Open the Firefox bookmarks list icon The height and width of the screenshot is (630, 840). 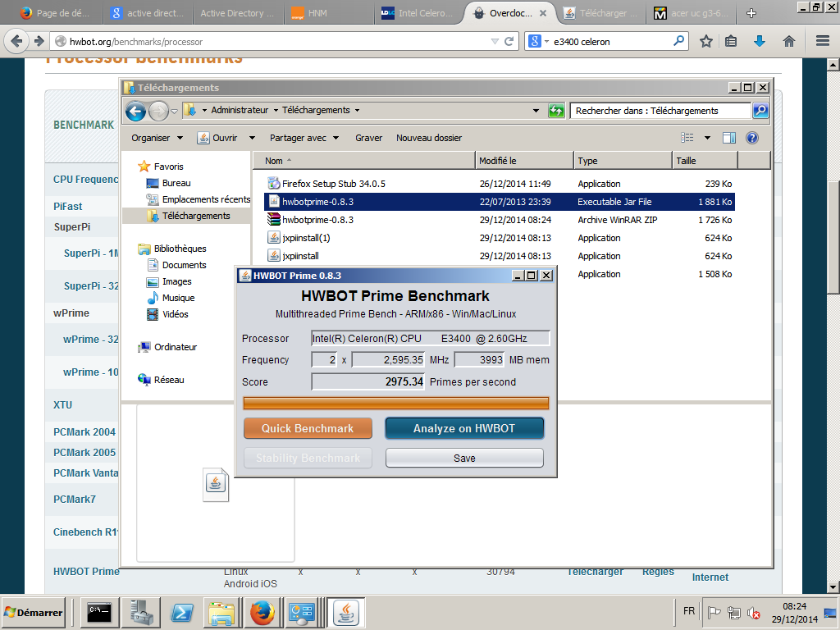[x=731, y=41]
